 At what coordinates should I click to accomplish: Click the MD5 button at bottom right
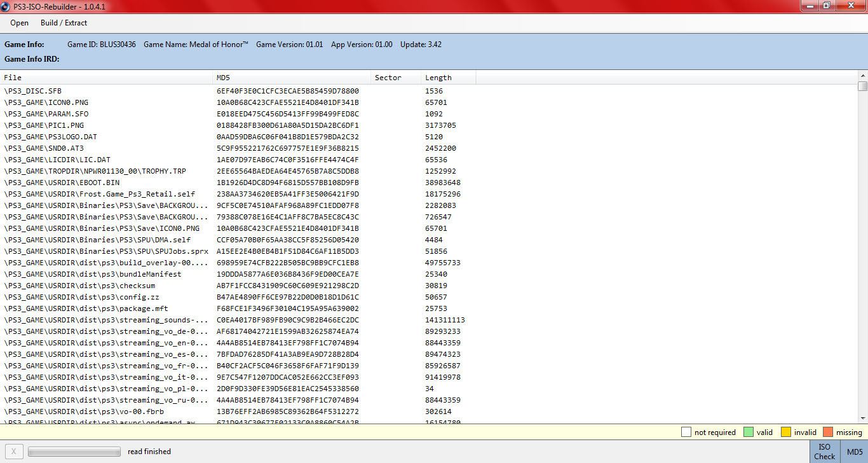click(855, 452)
